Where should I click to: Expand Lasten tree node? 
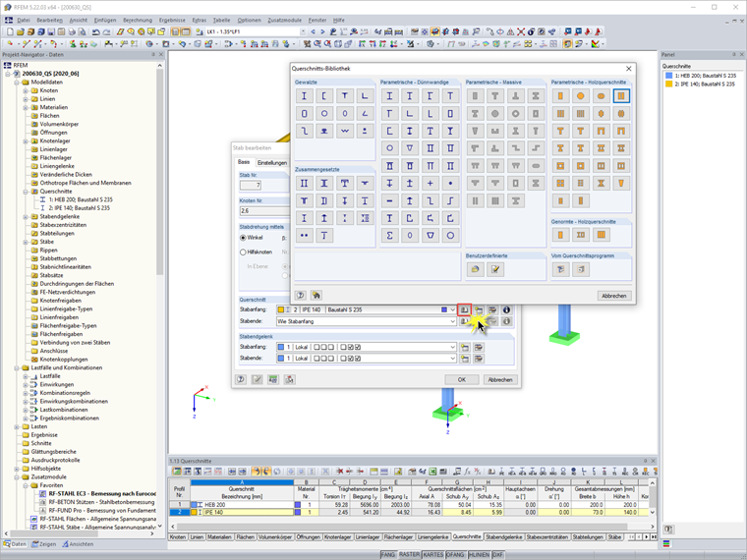(17, 426)
